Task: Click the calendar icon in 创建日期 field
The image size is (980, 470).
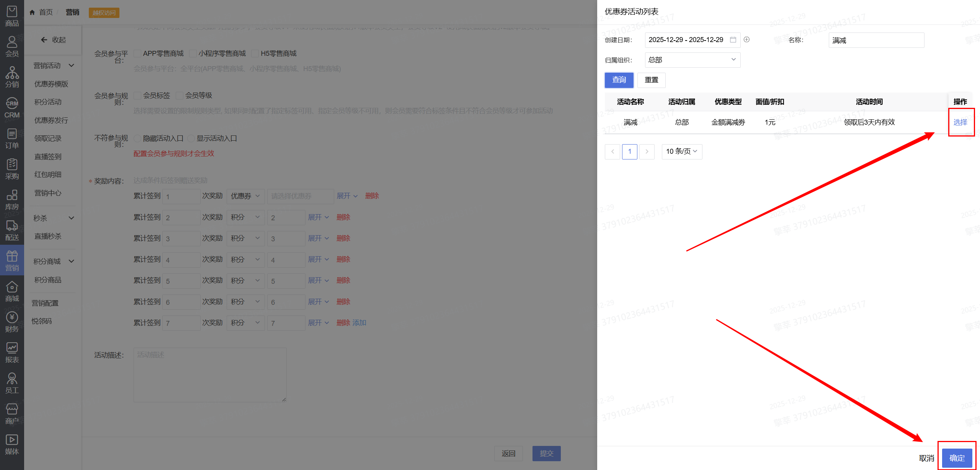Action: coord(733,40)
